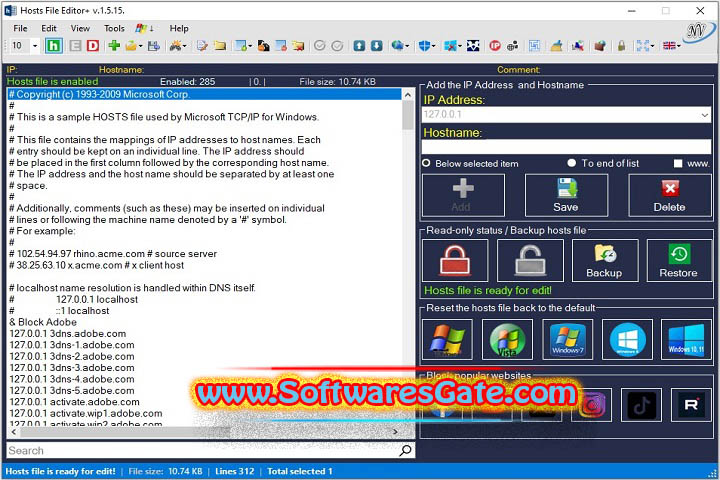Click the broom cleanup toolbar icon
Image resolution: width=720 pixels, height=480 pixels.
click(557, 45)
